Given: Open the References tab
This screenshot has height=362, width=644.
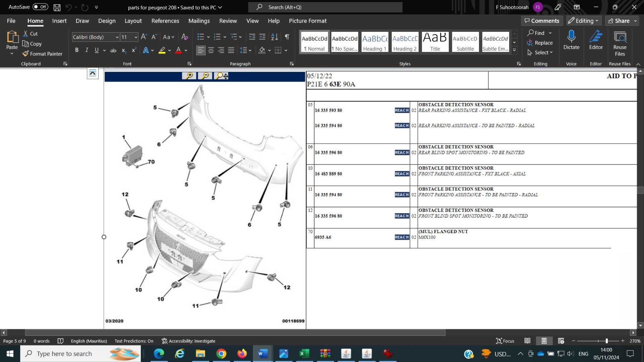Looking at the screenshot, I should tap(165, 21).
